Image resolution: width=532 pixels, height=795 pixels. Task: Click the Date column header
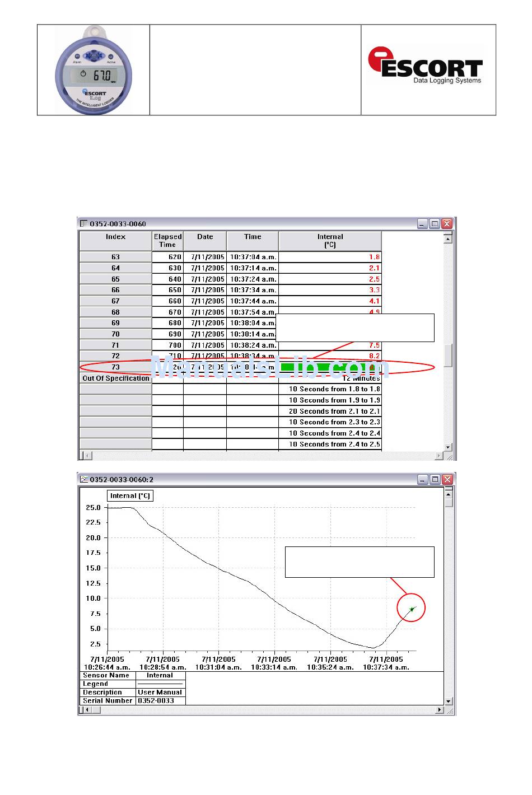click(x=205, y=241)
